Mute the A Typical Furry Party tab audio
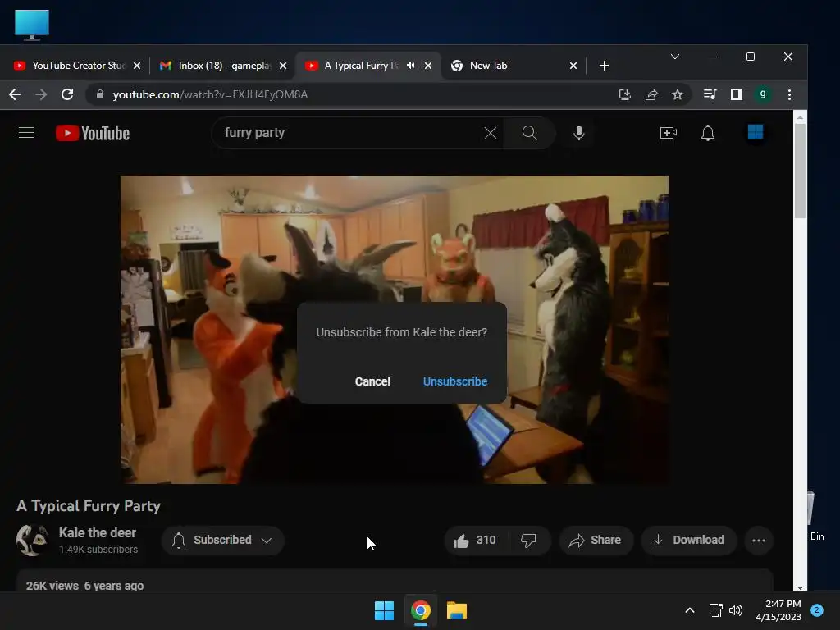This screenshot has width=840, height=630. pos(410,66)
